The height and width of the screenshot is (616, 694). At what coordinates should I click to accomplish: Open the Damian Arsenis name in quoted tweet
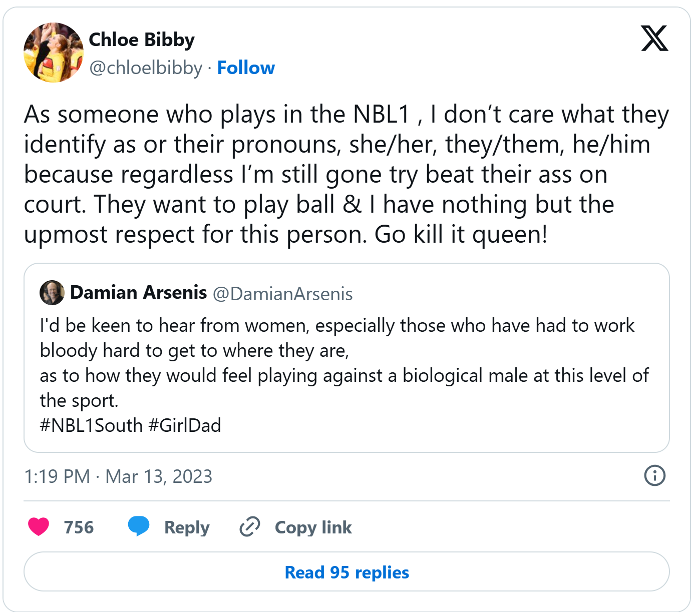[138, 292]
